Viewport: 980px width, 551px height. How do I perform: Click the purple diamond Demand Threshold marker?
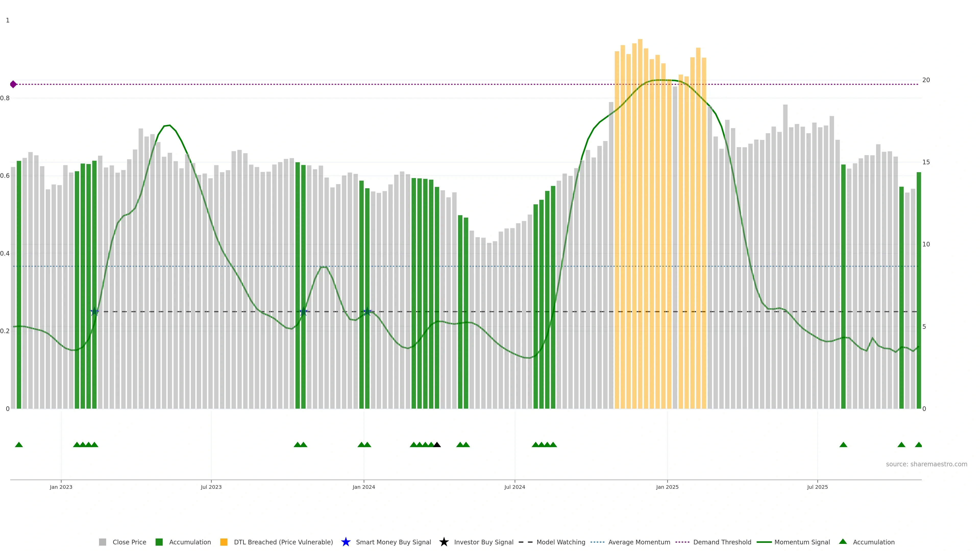[x=13, y=84]
